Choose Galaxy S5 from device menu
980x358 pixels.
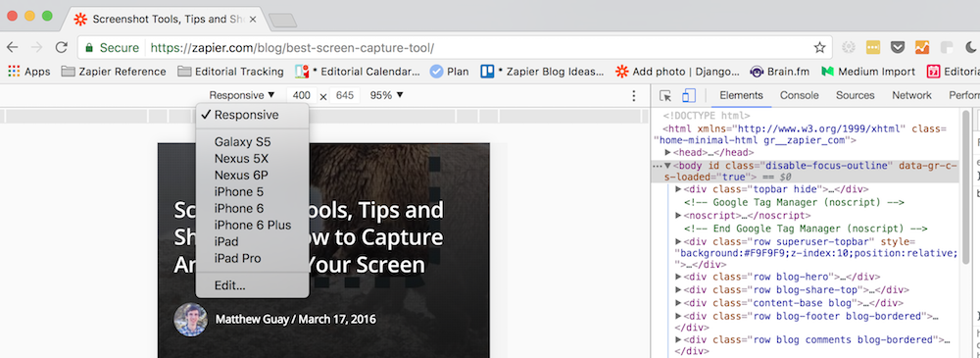click(252, 142)
